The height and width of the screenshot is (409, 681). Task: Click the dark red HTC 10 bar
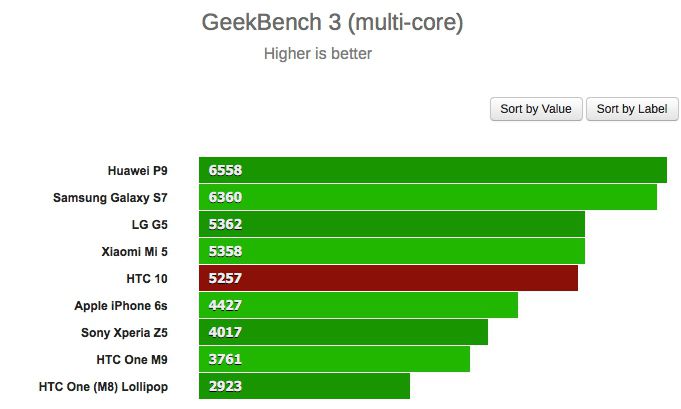(x=388, y=278)
